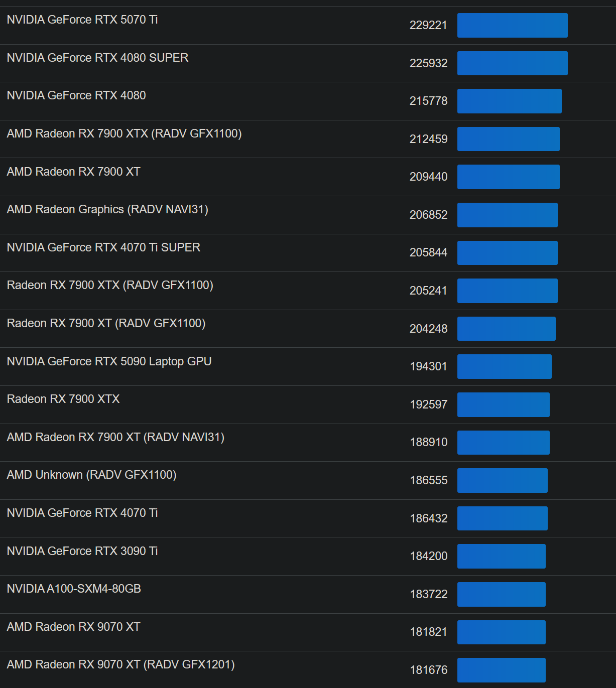This screenshot has height=688, width=616.
Task: Click score value 204248
Action: coord(428,329)
